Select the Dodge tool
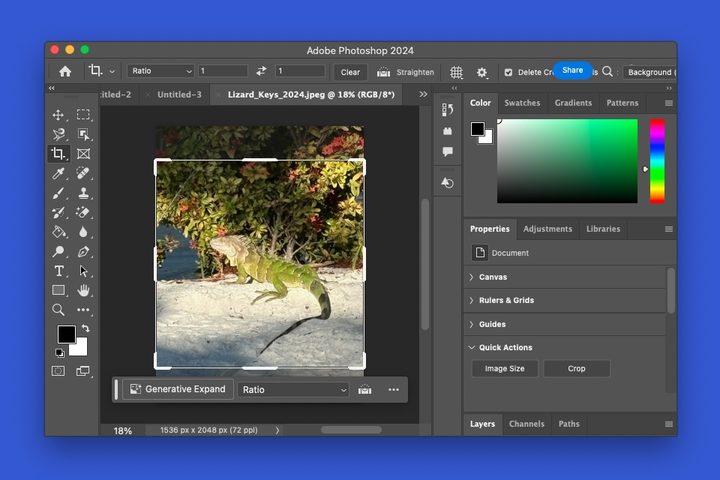Screen dimensions: 720x480 coord(58,251)
